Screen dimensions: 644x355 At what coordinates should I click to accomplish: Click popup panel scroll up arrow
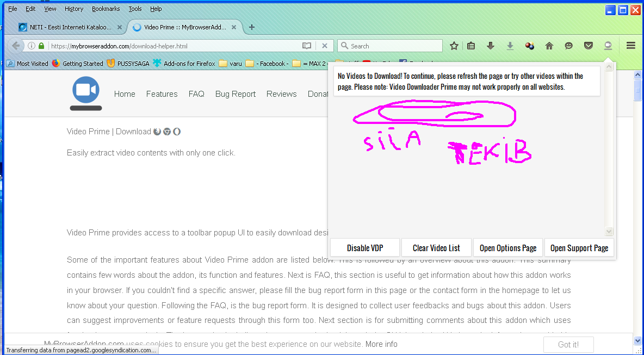(609, 66)
